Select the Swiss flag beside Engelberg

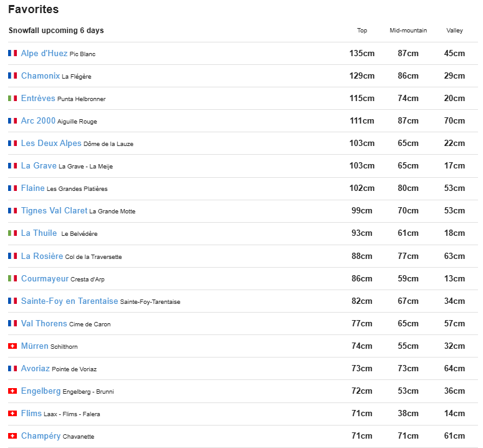click(12, 391)
